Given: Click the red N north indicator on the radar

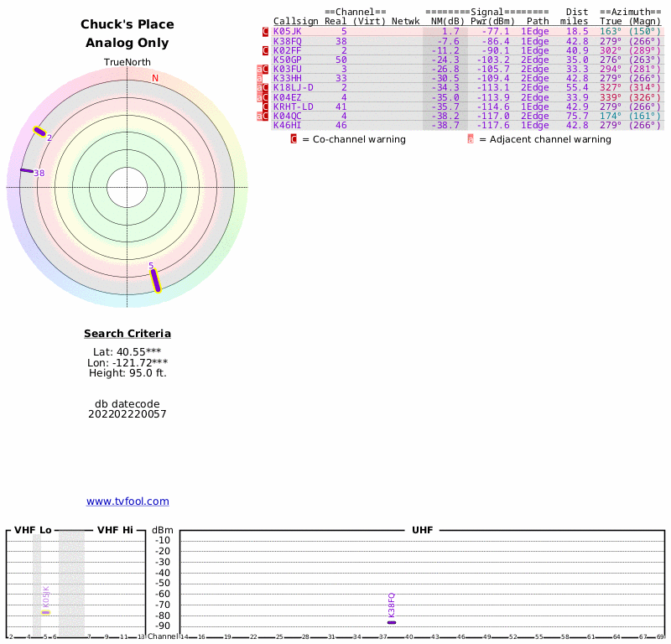Looking at the screenshot, I should click(x=154, y=79).
